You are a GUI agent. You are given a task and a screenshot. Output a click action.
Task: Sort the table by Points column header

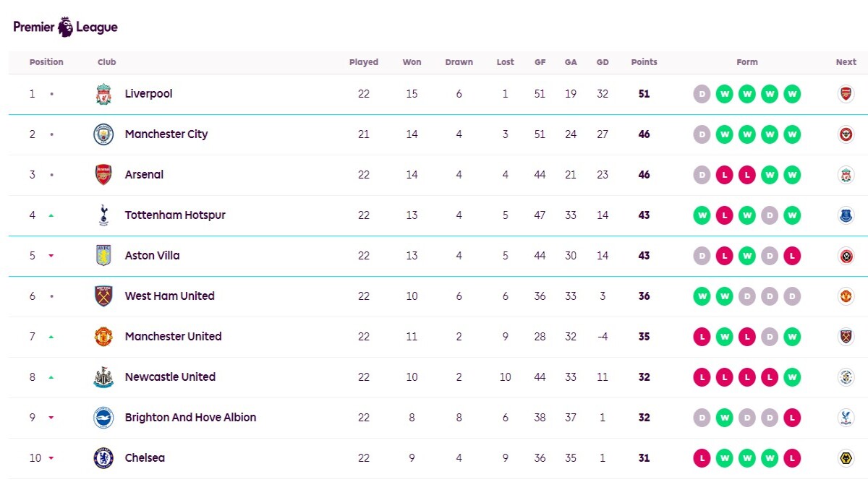point(644,62)
